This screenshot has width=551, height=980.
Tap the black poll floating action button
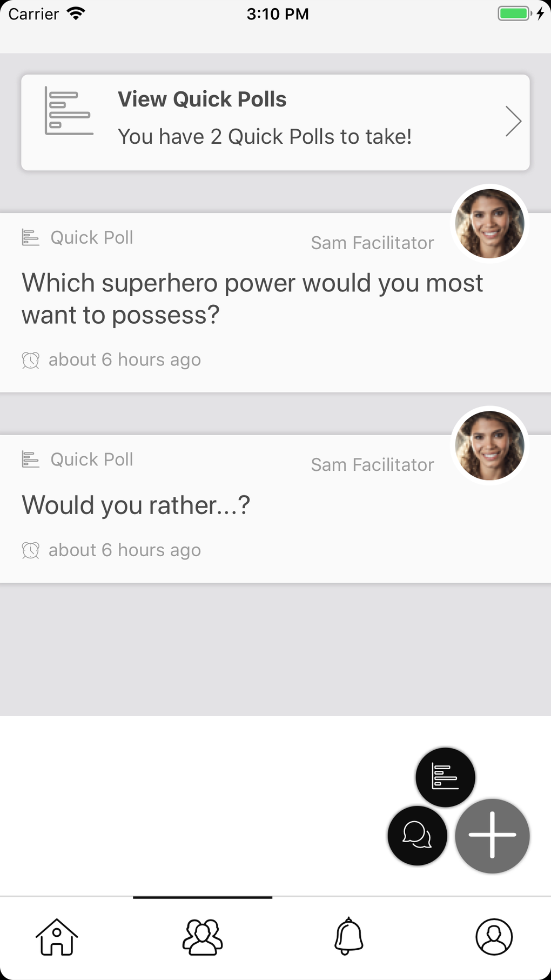pos(445,777)
